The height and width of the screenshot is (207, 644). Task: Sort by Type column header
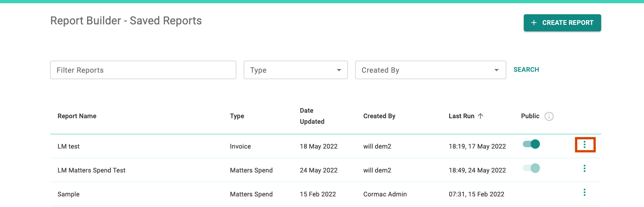click(237, 116)
